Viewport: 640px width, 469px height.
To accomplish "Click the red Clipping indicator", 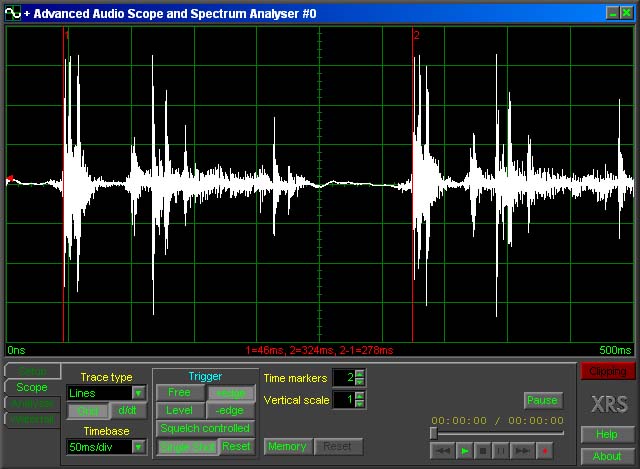I will tap(607, 371).
